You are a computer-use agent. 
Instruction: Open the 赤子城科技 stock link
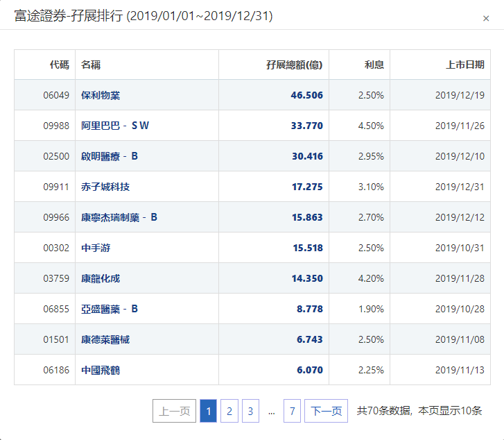point(105,187)
